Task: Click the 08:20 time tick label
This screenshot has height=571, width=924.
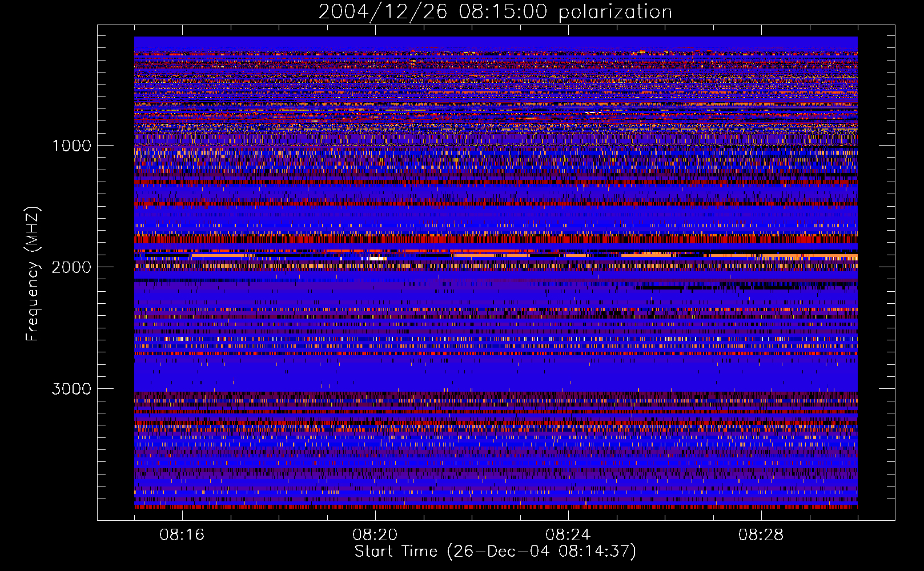Action: point(375,535)
